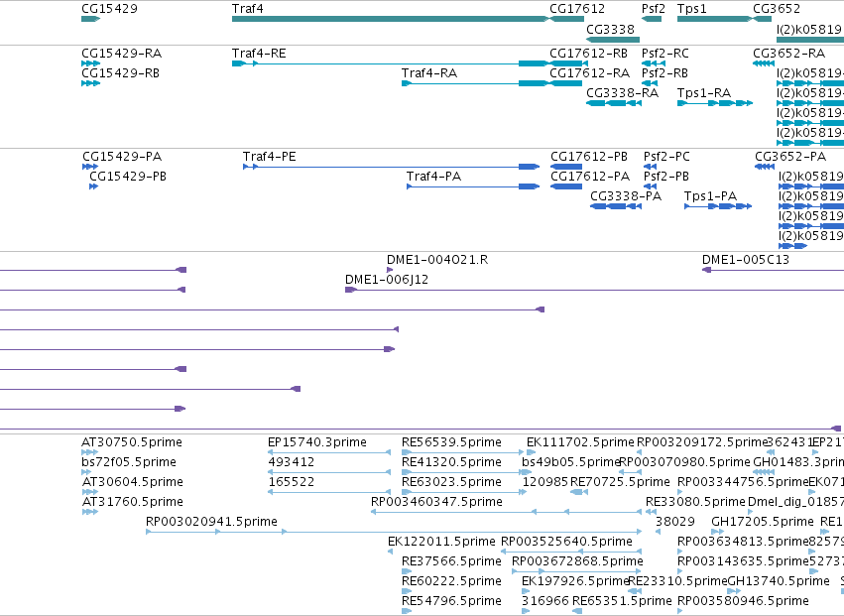Open transcript CG17612-RB
The image size is (844, 616).
568,63
